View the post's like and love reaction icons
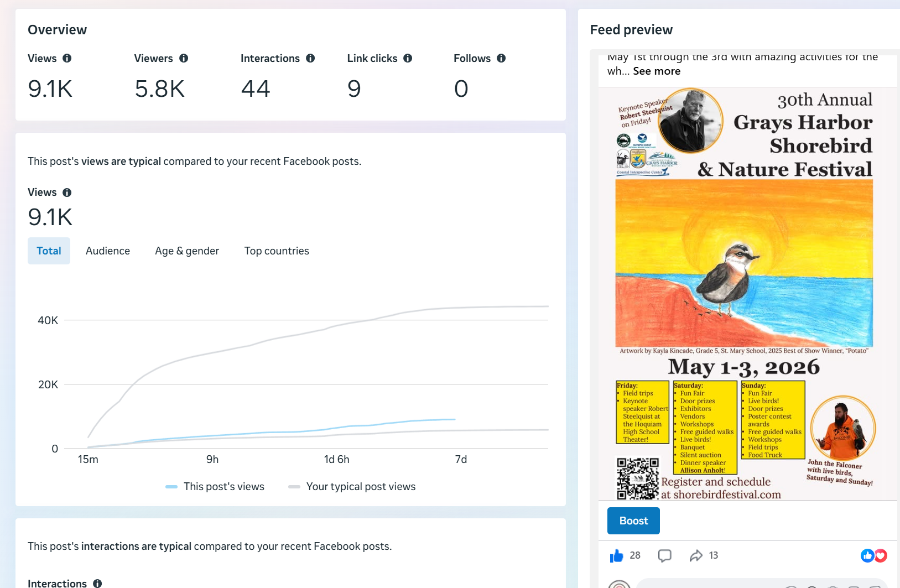The width and height of the screenshot is (900, 588). point(873,555)
